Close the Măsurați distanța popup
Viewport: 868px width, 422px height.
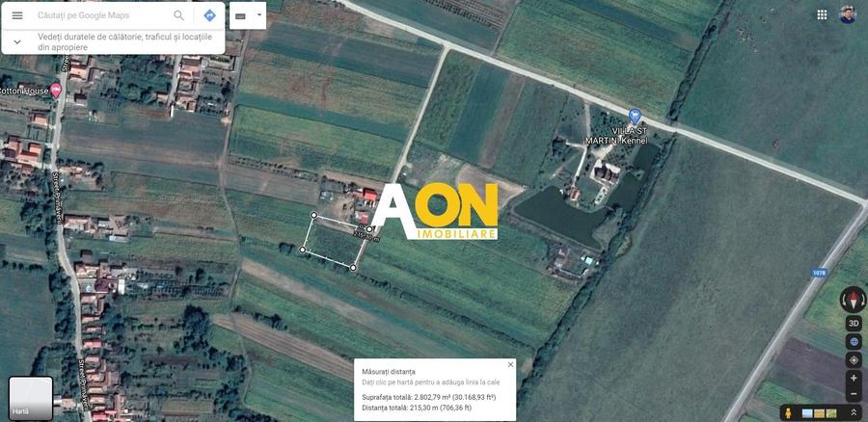pos(510,364)
